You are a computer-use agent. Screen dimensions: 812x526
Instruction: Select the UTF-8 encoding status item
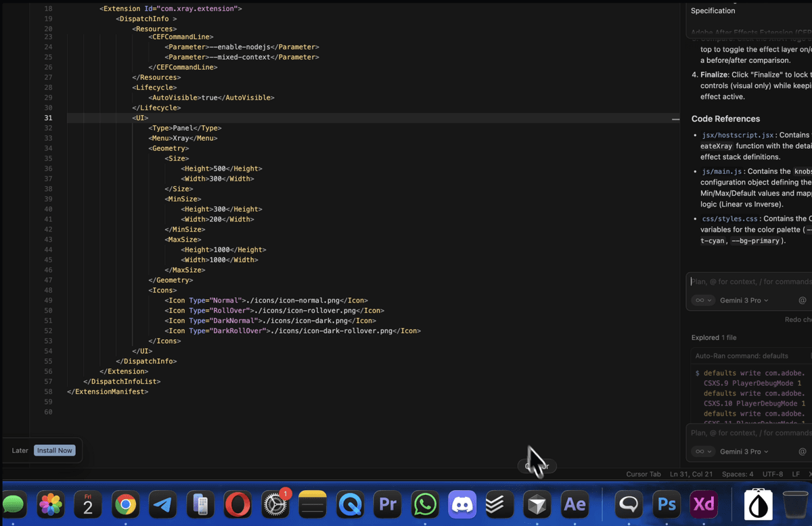pos(772,475)
